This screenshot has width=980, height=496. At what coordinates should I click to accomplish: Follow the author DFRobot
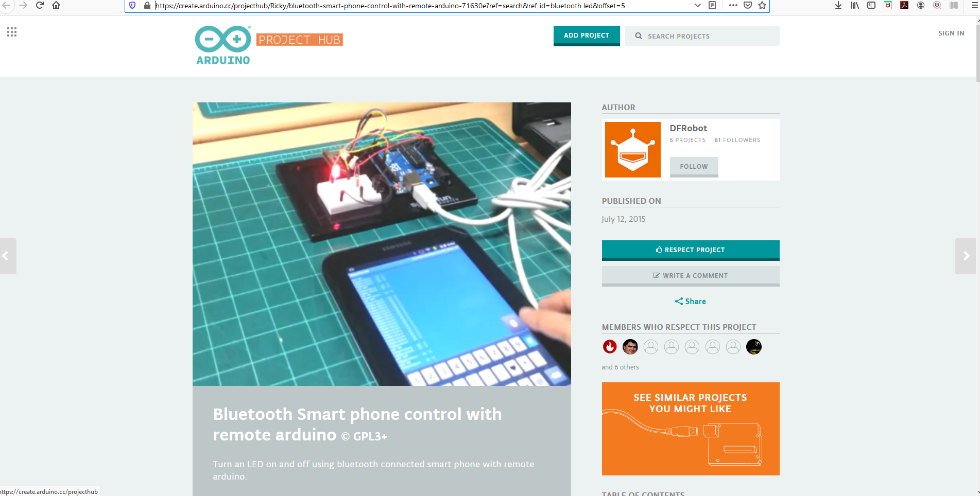(694, 167)
